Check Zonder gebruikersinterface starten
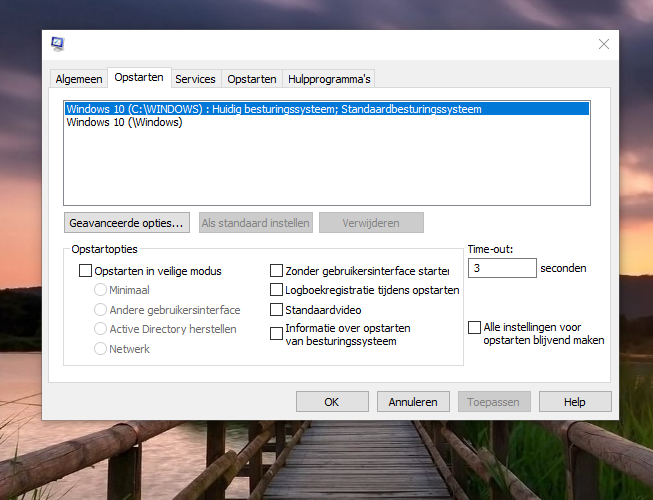 coord(277,271)
